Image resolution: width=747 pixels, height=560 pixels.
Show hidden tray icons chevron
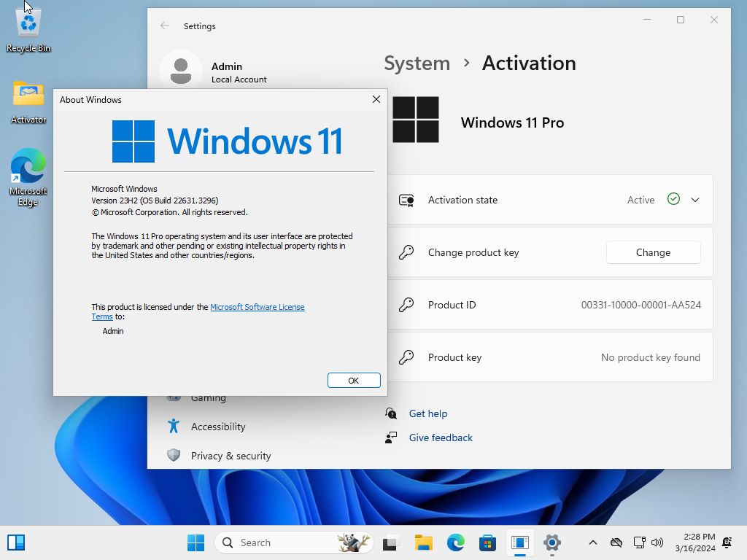click(592, 542)
